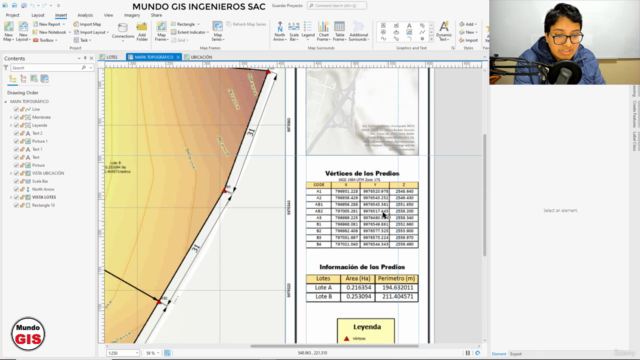Open the Extent Indicator dropdown

click(x=208, y=32)
